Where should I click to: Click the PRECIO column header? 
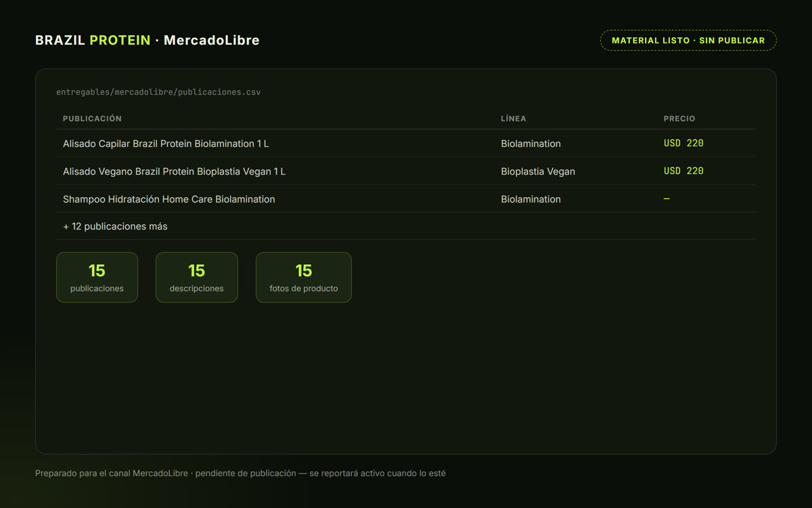[x=679, y=119]
